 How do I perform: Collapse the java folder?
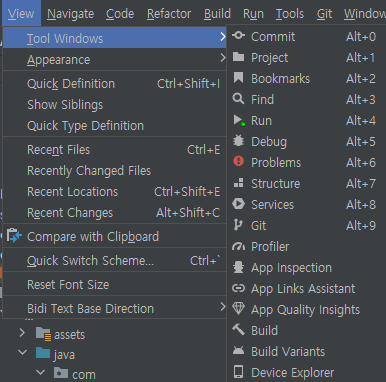23,352
